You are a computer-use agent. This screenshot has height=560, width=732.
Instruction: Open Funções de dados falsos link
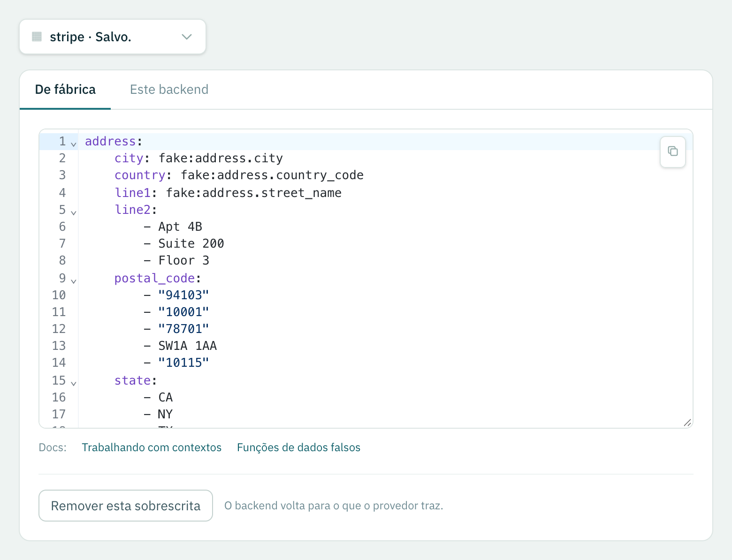298,447
